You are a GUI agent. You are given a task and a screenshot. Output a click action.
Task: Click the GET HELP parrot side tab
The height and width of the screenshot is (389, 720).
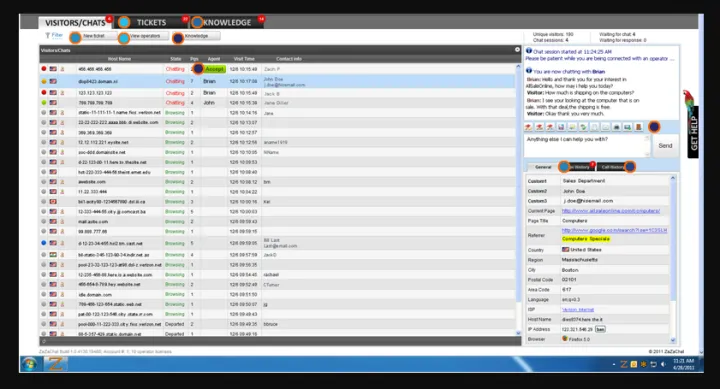point(693,124)
